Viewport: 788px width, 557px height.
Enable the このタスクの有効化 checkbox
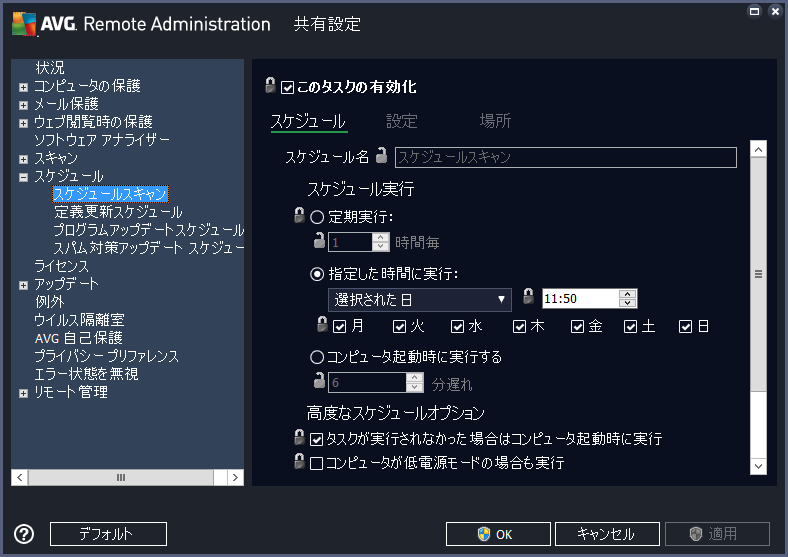click(287, 87)
